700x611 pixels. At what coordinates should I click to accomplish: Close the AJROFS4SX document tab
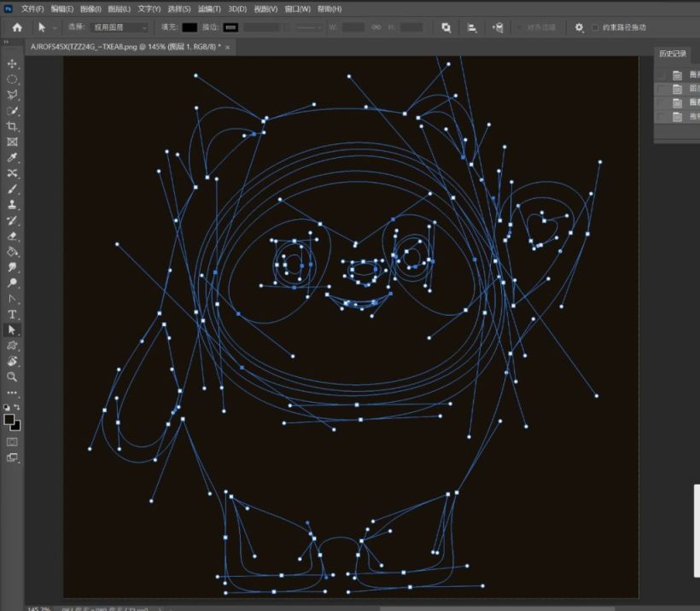pos(228,46)
